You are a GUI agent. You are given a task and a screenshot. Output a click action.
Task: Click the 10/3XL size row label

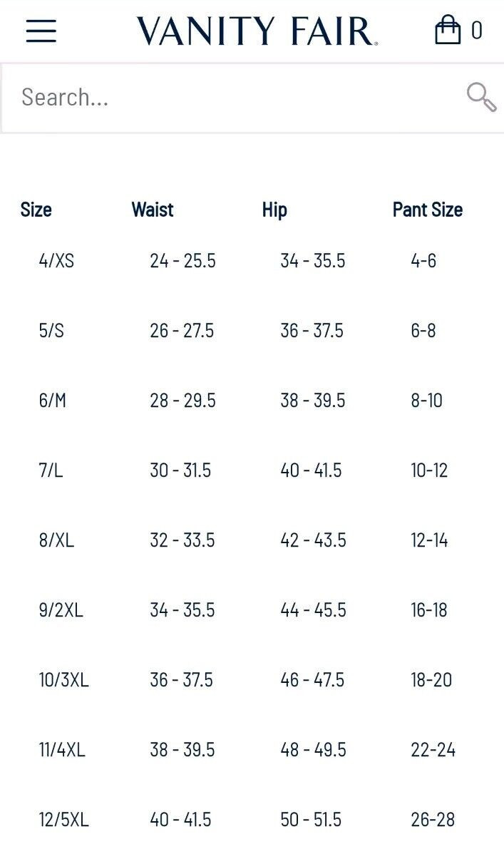coord(63,680)
